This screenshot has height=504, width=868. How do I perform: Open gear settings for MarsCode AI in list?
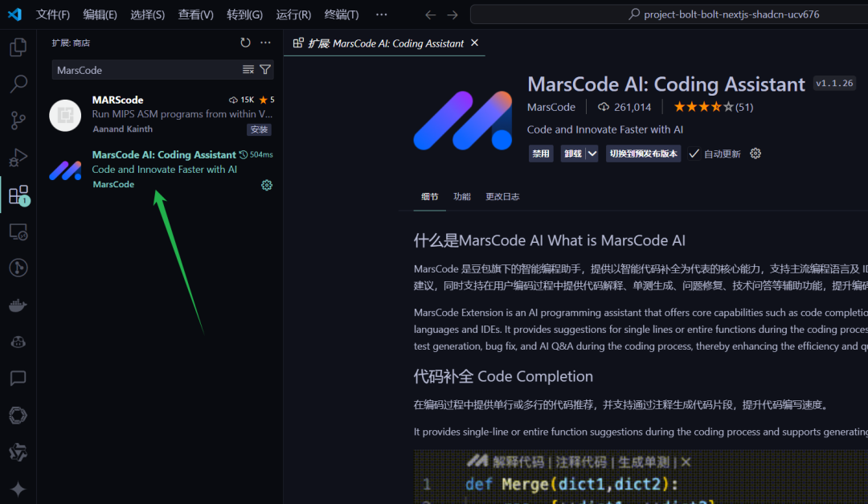click(x=267, y=185)
